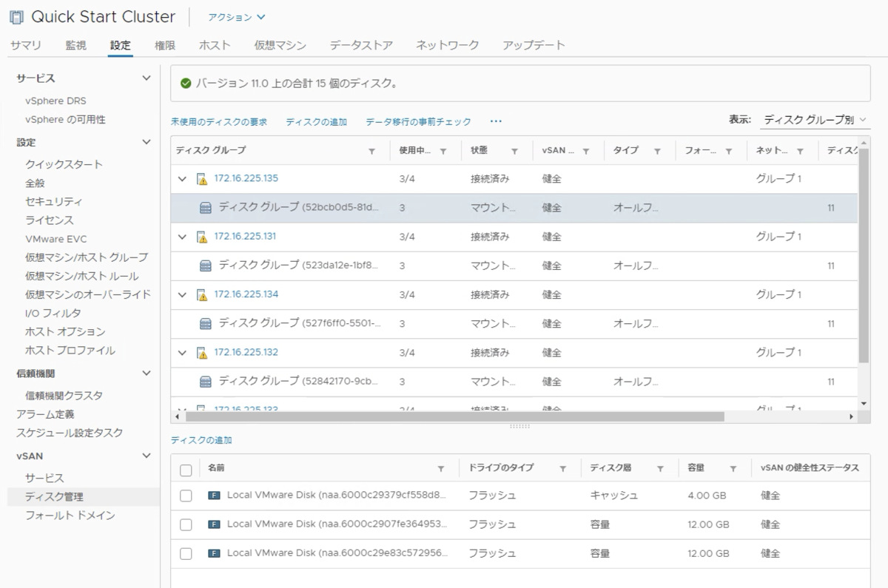This screenshot has width=888, height=588.
Task: Switch to the ネットワーク tab
Action: point(448,45)
